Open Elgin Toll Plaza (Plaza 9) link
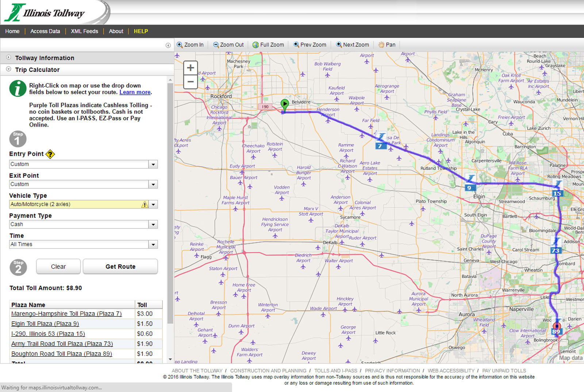584x392 pixels. point(45,324)
